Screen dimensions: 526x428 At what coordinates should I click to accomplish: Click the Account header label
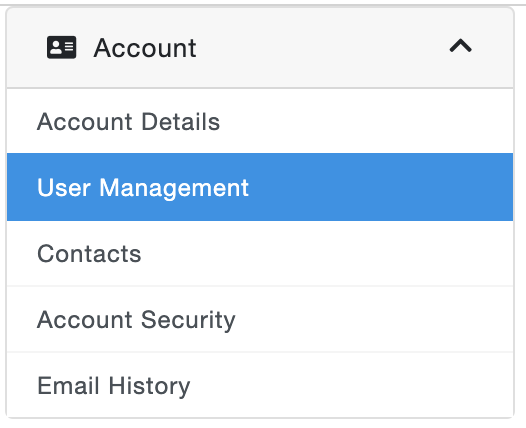tap(145, 48)
